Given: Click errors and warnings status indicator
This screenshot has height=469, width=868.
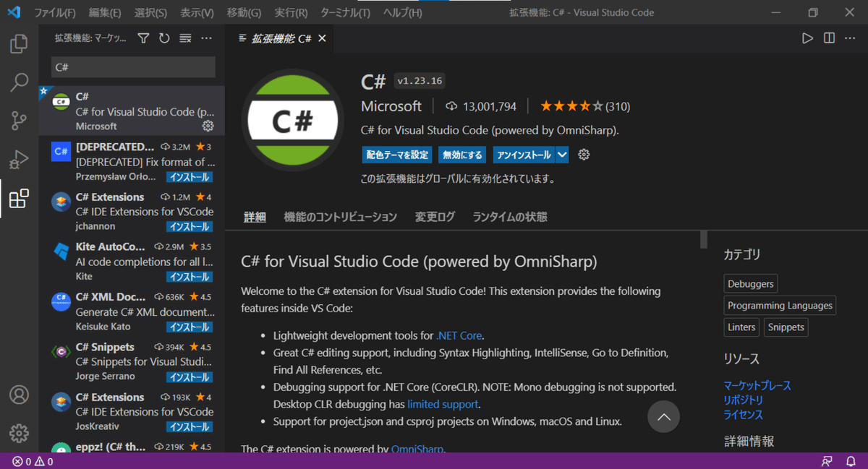Looking at the screenshot, I should (x=33, y=461).
